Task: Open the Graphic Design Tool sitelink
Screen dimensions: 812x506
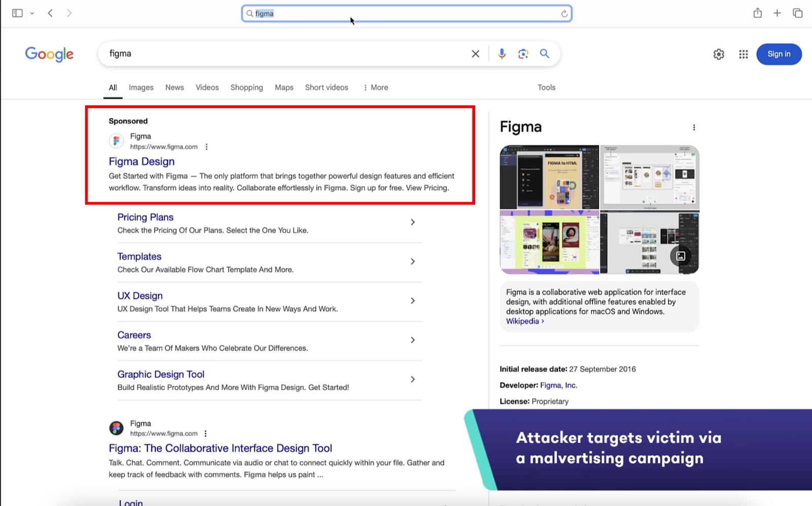Action: [161, 375]
